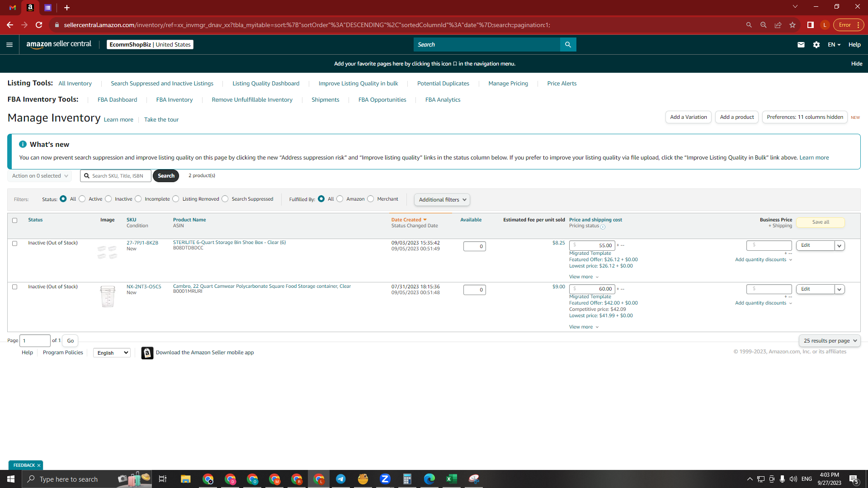Click the browser reload icon

click(39, 25)
